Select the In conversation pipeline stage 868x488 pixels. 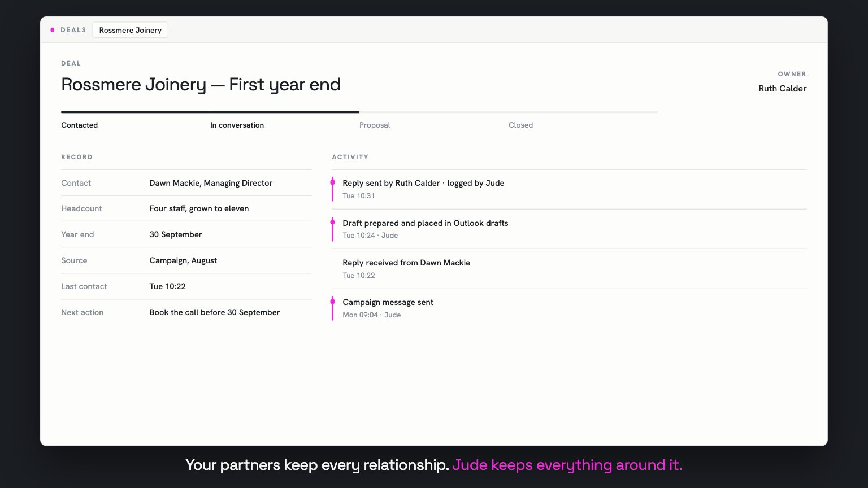click(x=237, y=125)
